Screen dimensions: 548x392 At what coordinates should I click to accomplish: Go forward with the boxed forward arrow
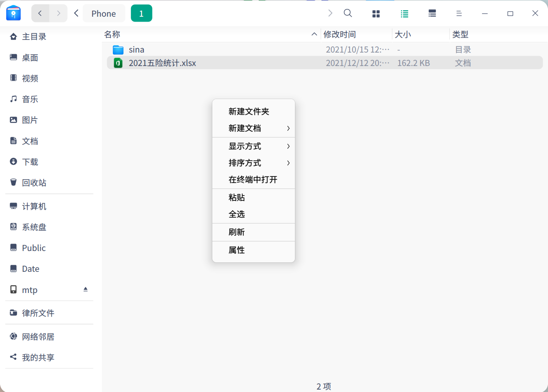tap(59, 13)
